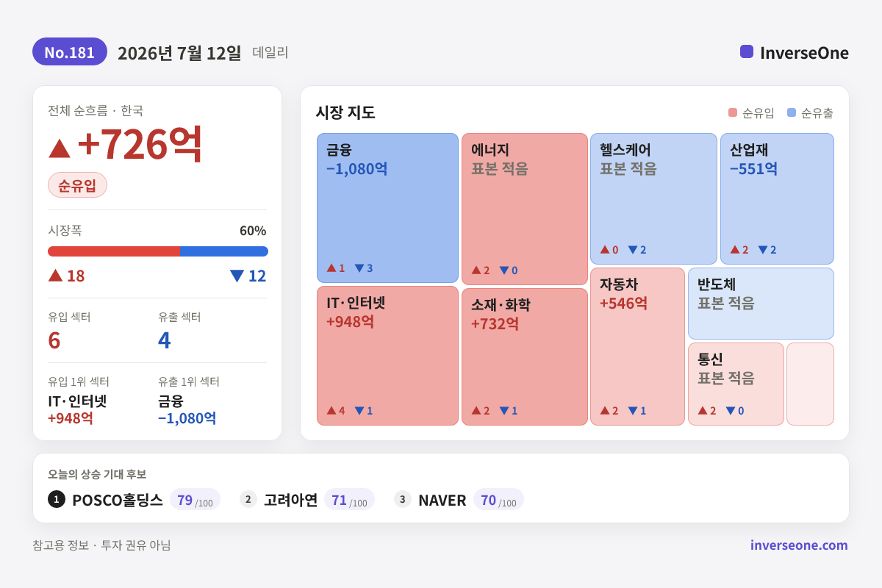Select the 반도체 sector tile

click(761, 304)
